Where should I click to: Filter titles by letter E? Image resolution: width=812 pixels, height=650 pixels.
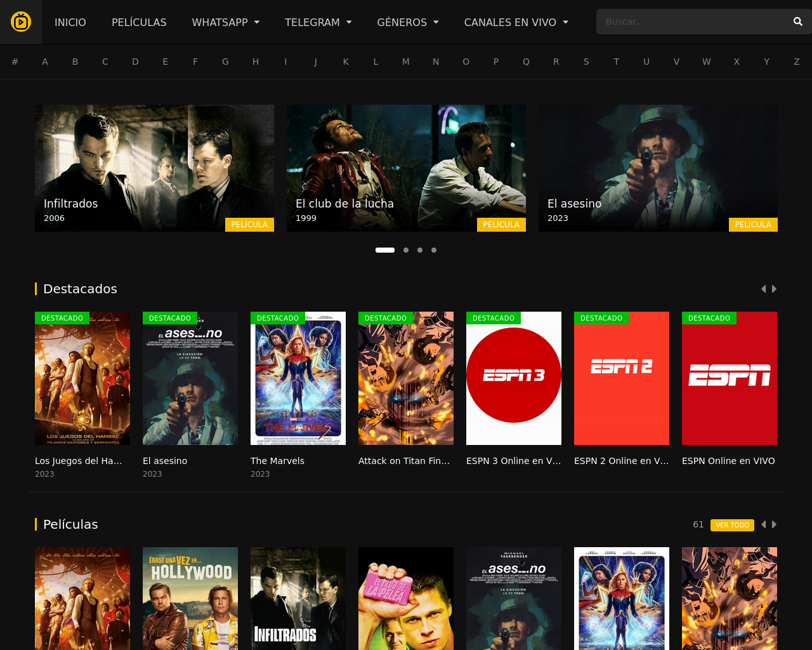coord(166,62)
